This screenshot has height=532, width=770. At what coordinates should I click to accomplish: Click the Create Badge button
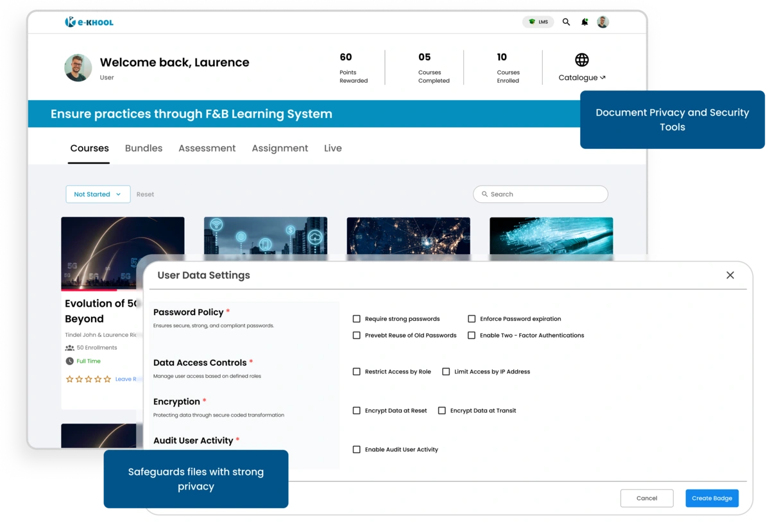point(712,498)
